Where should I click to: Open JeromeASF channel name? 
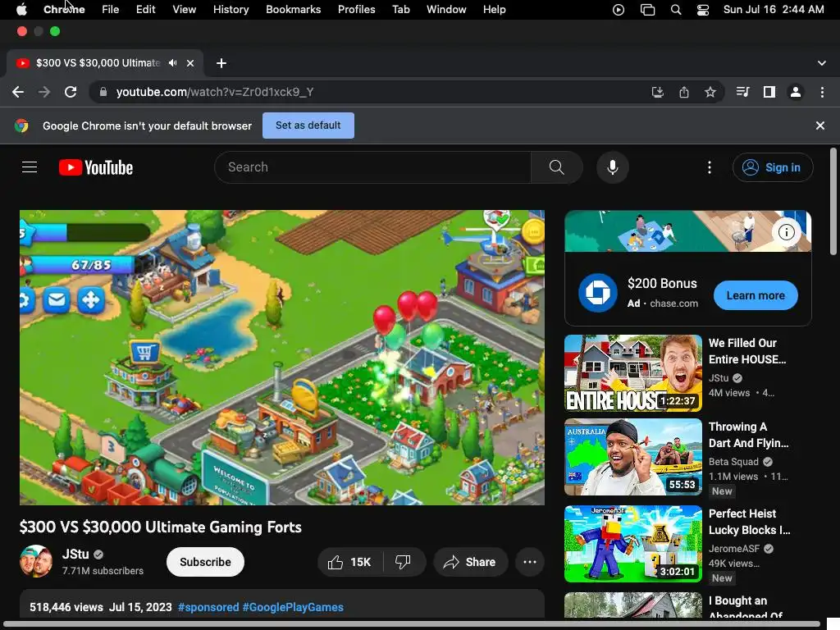coord(734,549)
